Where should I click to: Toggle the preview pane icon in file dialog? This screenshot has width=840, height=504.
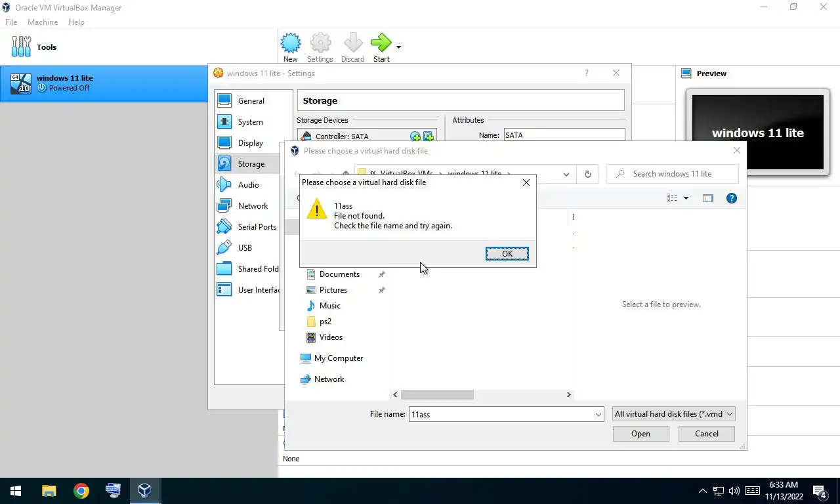pos(707,198)
